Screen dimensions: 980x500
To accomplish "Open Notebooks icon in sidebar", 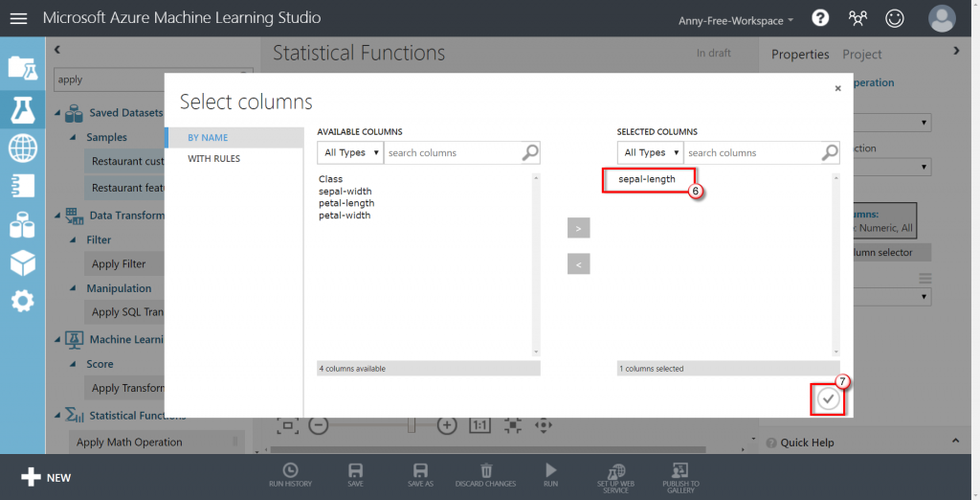I will point(23,186).
